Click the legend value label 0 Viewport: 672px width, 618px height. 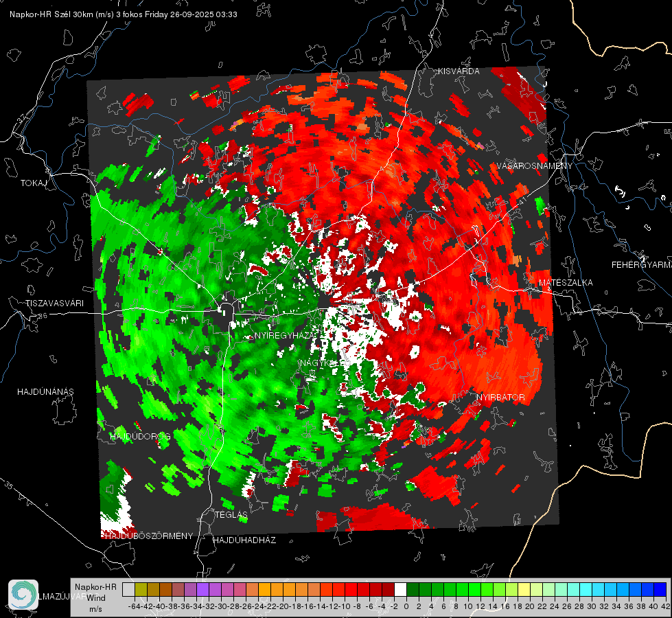[x=406, y=606]
